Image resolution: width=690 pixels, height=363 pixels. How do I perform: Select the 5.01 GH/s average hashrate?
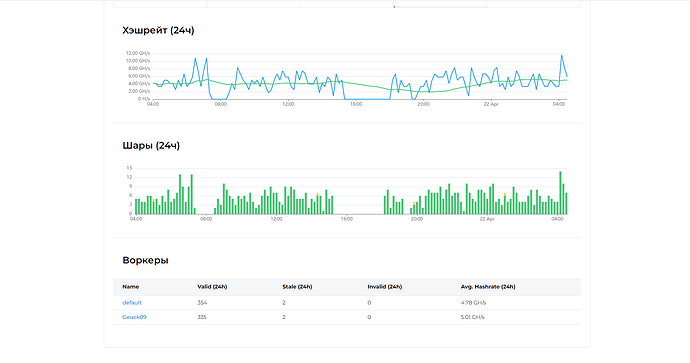coord(472,317)
